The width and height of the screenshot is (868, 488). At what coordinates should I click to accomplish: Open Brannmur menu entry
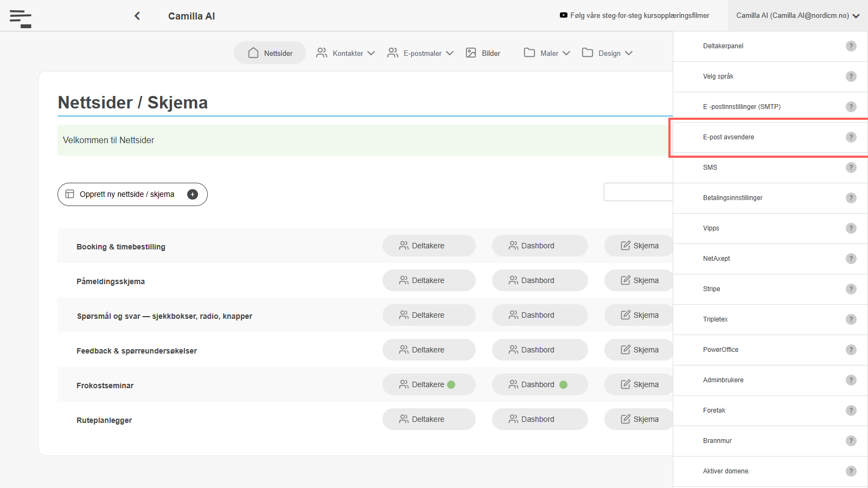pyautogui.click(x=770, y=441)
